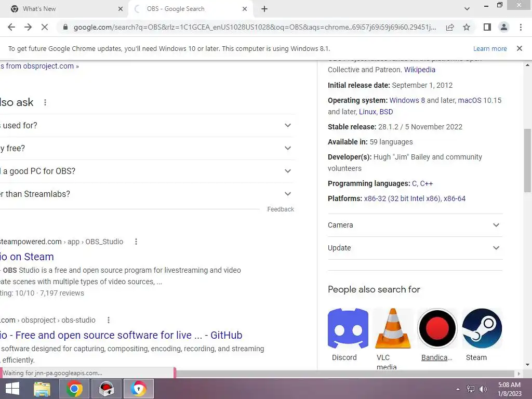Screen dimensions: 532x399
Task: Open the tab search dropdown
Action: coord(467,9)
